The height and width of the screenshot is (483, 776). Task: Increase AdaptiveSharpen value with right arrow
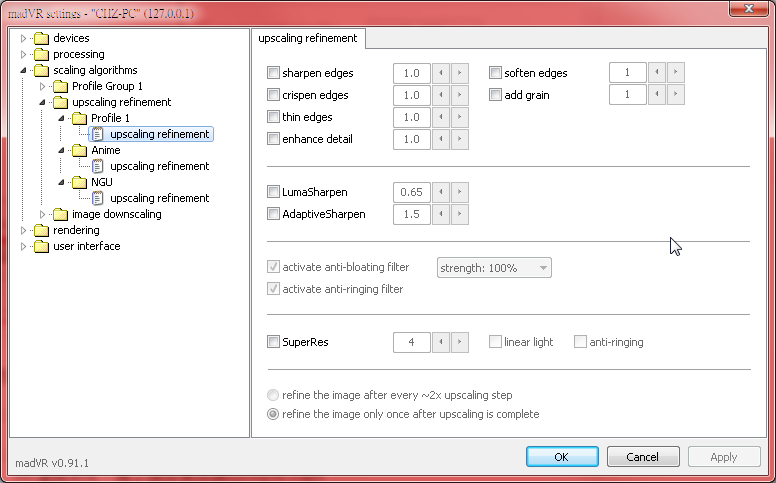pos(460,214)
